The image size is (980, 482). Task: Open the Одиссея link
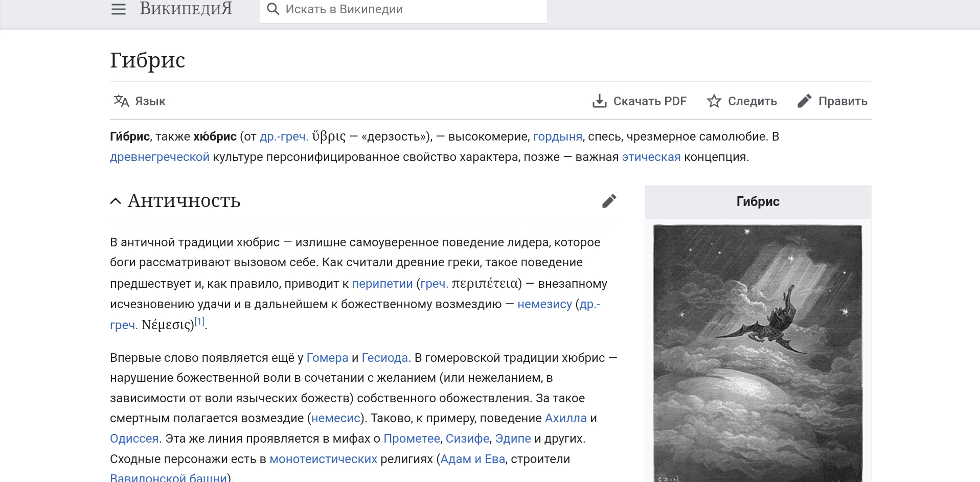tap(134, 439)
